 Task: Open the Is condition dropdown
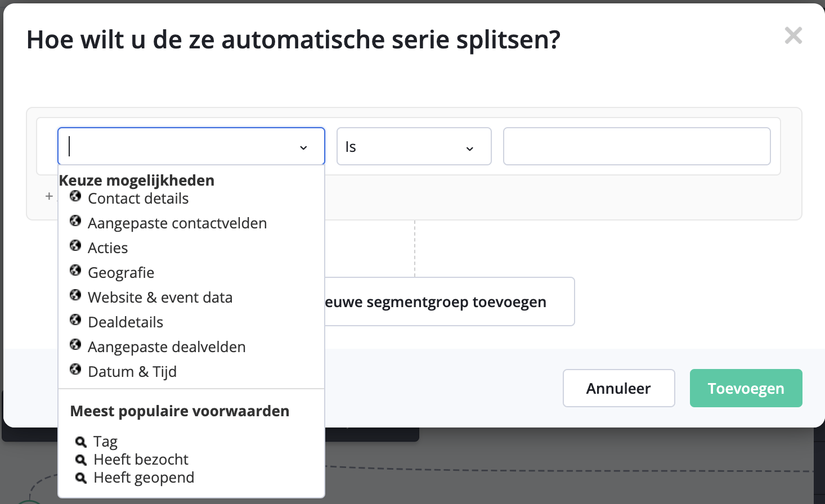tap(414, 146)
